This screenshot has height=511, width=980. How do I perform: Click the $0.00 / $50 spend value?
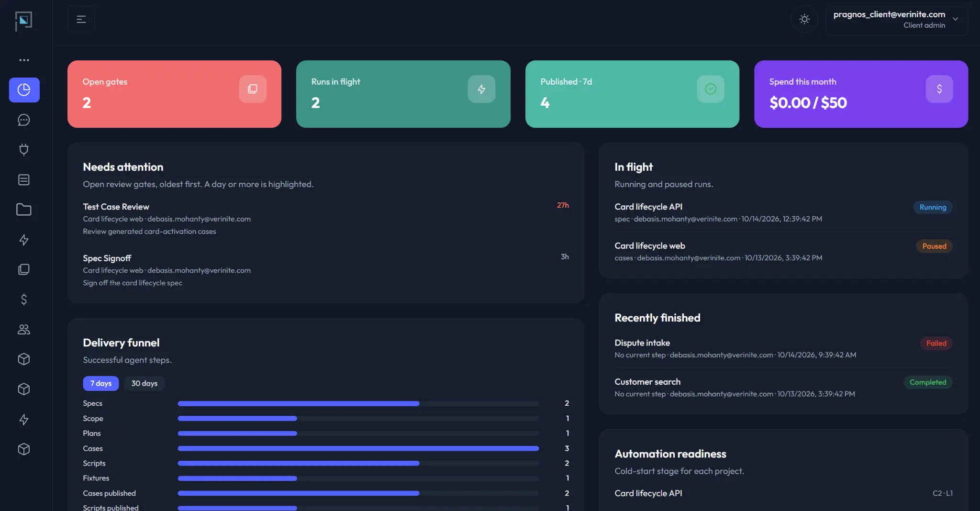tap(808, 102)
